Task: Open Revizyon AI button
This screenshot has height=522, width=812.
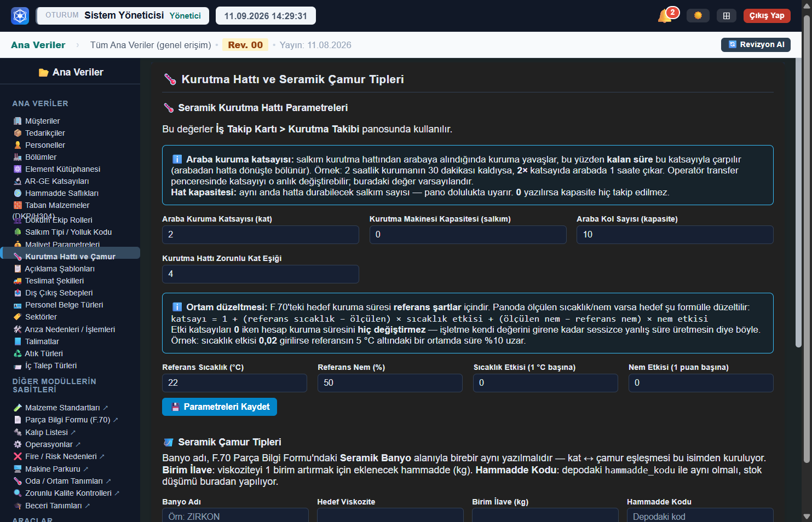Action: 756,45
